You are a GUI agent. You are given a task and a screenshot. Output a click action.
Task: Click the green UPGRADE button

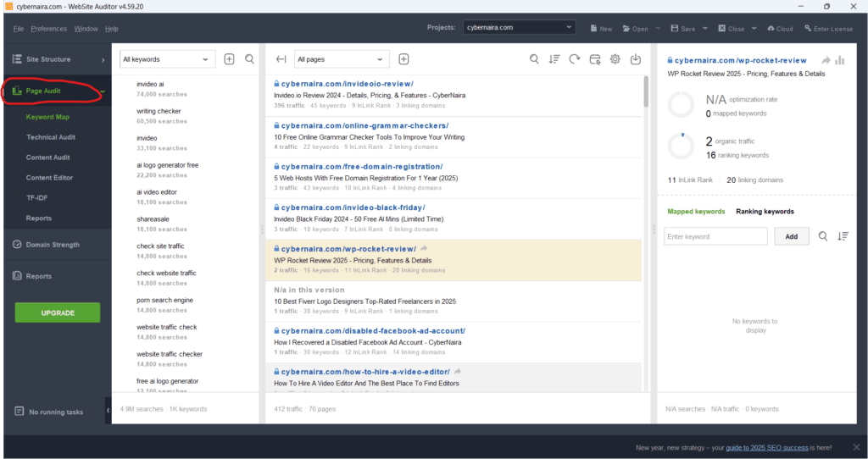point(58,312)
